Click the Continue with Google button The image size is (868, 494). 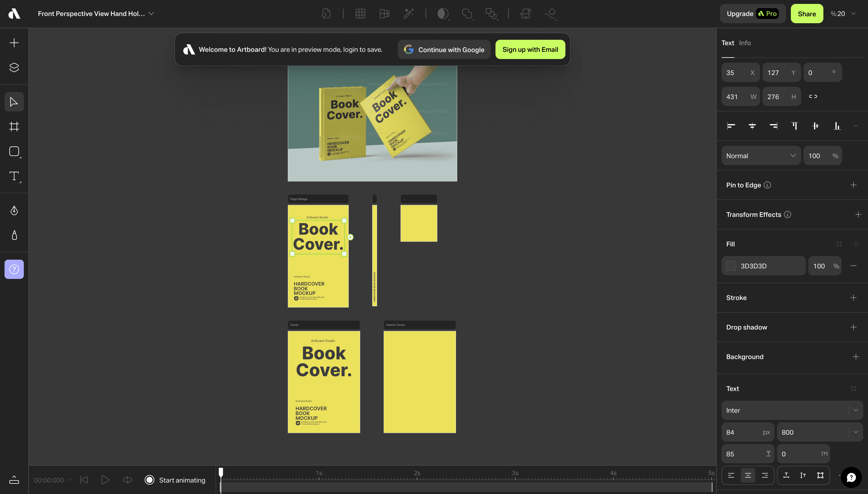pos(444,49)
